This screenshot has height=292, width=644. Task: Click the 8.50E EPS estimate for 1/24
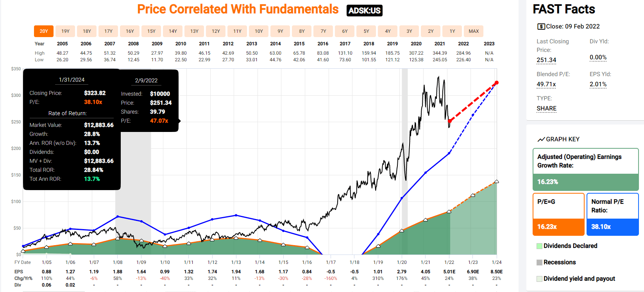click(496, 272)
